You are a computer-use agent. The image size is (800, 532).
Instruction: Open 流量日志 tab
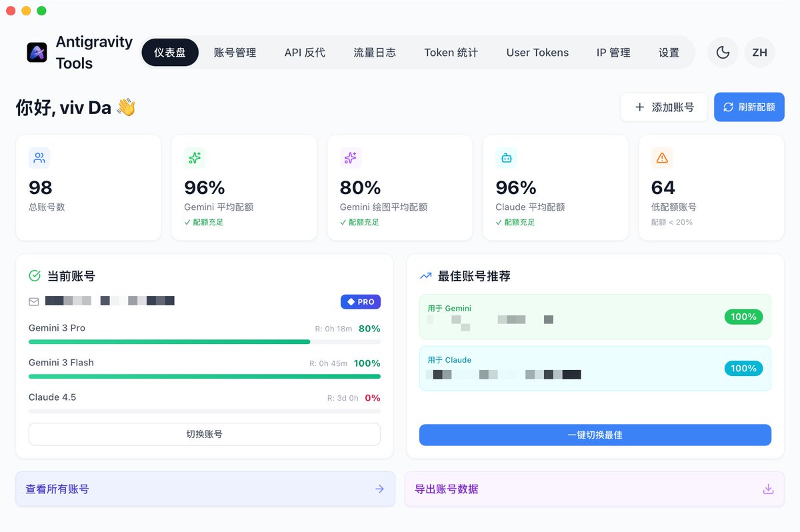(375, 53)
